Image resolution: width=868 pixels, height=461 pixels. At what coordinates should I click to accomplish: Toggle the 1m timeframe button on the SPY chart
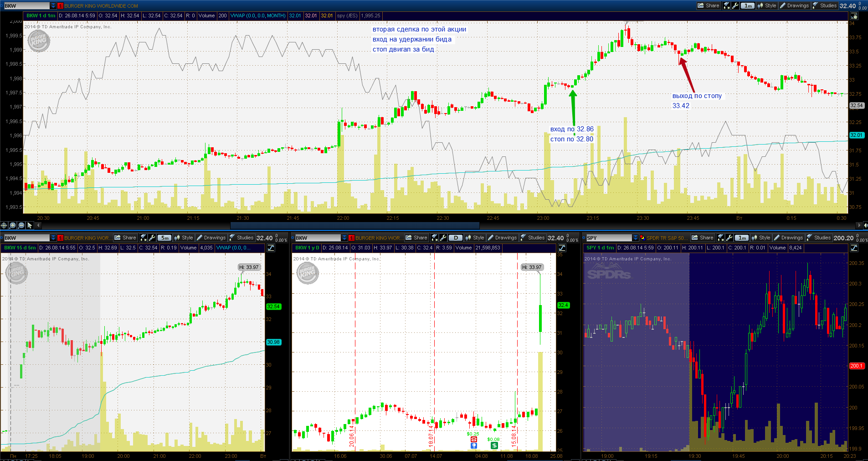click(x=742, y=238)
